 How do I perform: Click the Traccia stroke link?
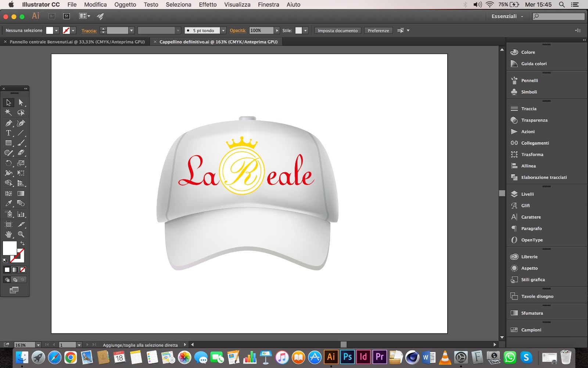click(x=89, y=31)
